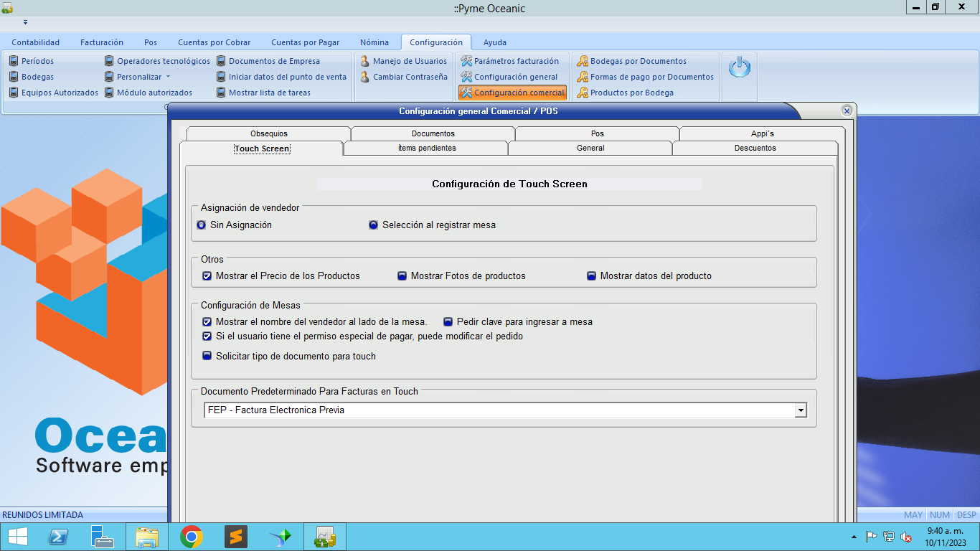Uncheck Mostrar el Precio de los Productos
The width and height of the screenshot is (980, 551).
(207, 276)
